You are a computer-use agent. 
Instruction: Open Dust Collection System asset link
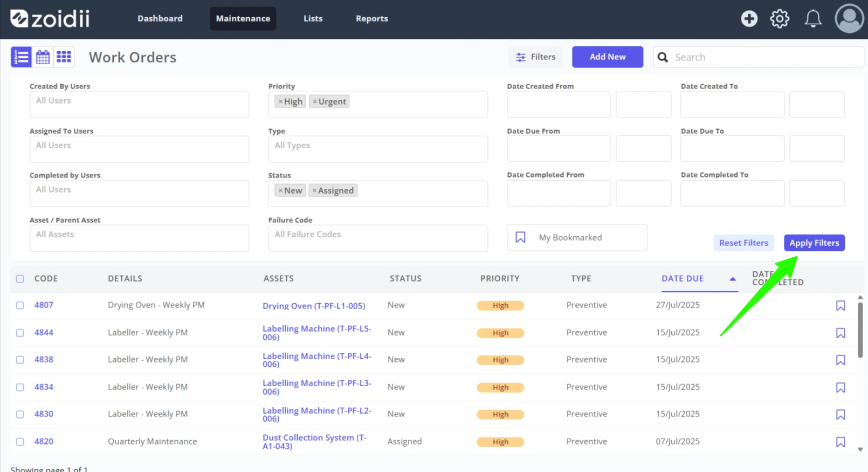[x=315, y=442]
